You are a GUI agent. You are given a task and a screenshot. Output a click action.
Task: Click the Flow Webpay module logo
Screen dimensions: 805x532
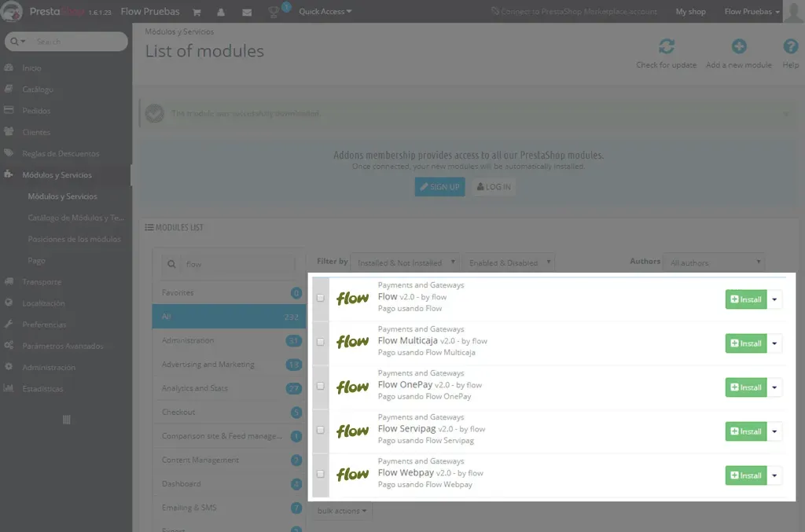point(353,475)
